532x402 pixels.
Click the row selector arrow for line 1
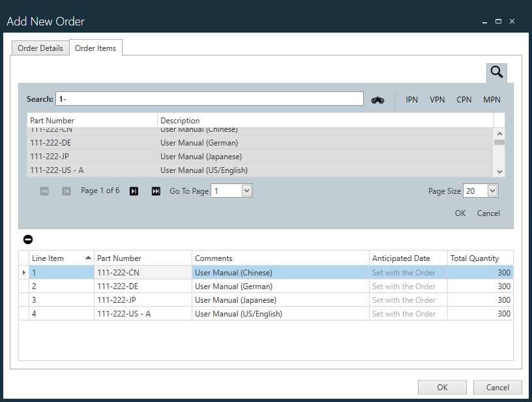tap(23, 272)
